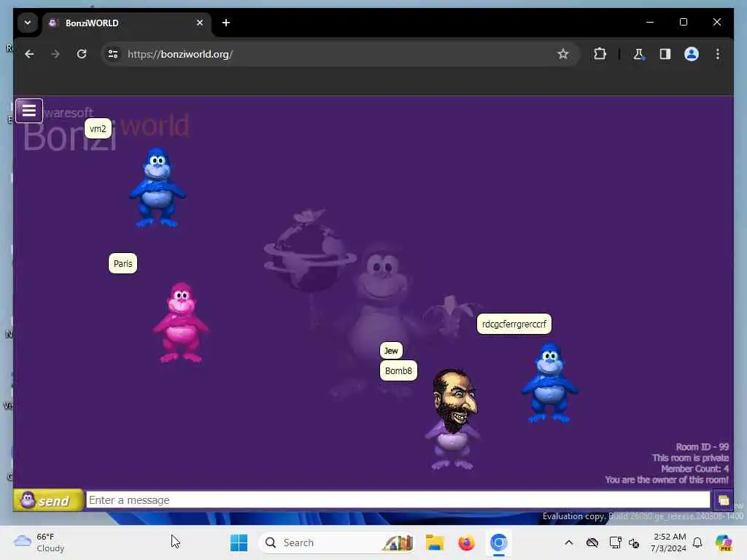The width and height of the screenshot is (747, 560).
Task: Open the muted volume tray icon
Action: (634, 542)
